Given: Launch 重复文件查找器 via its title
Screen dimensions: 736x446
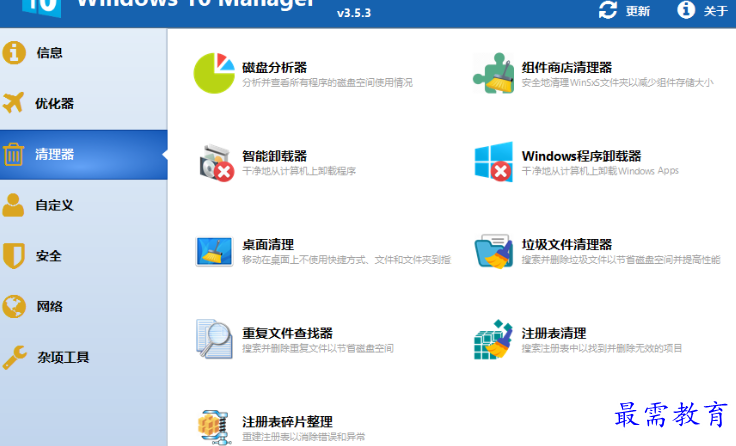Looking at the screenshot, I should coord(288,333).
